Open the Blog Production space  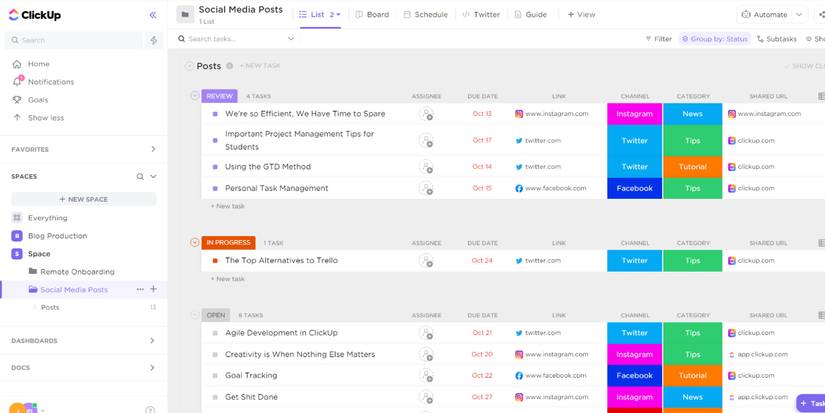point(49,236)
